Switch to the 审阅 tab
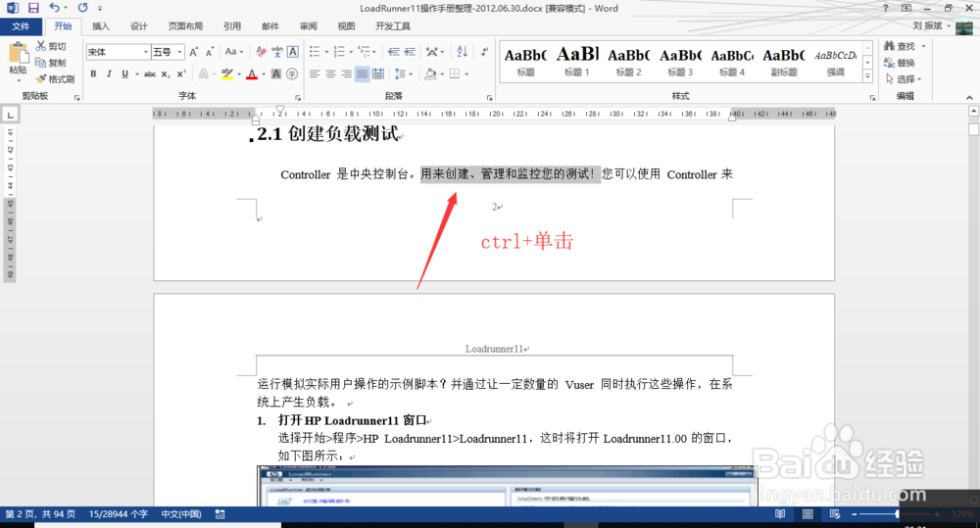The width and height of the screenshot is (980, 528). 308,26
